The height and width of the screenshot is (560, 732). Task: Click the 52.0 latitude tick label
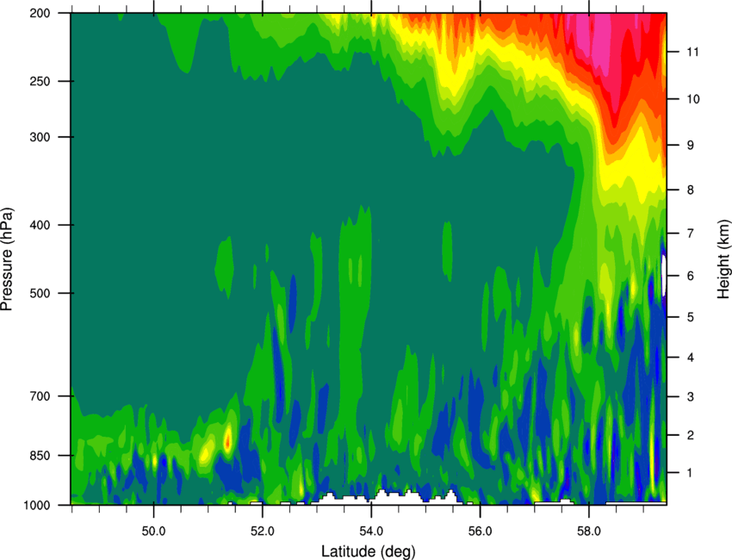pyautogui.click(x=263, y=532)
